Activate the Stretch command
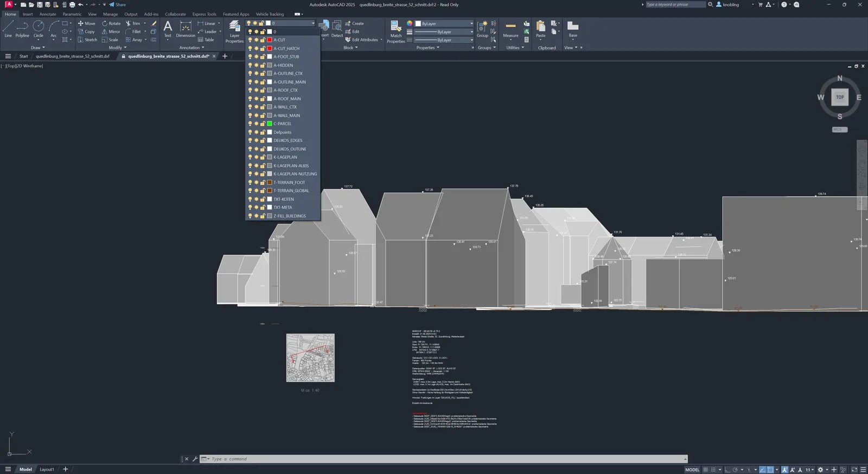Screen dimensions: 868x474 tap(87, 40)
